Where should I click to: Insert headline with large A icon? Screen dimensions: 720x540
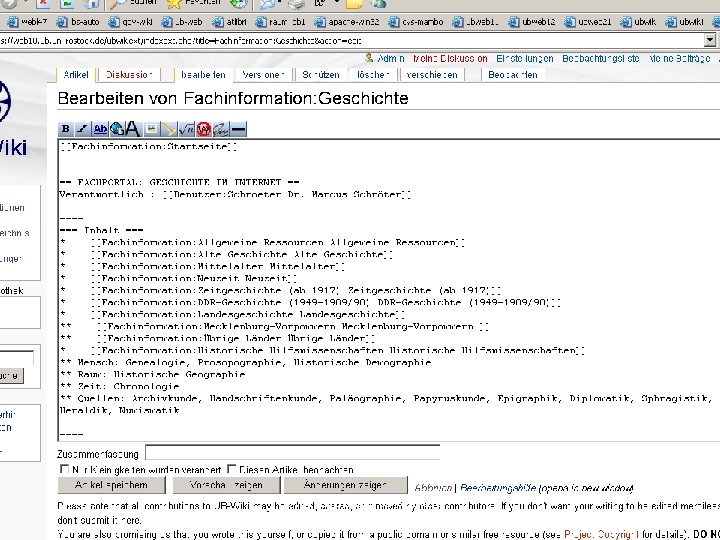point(133,129)
